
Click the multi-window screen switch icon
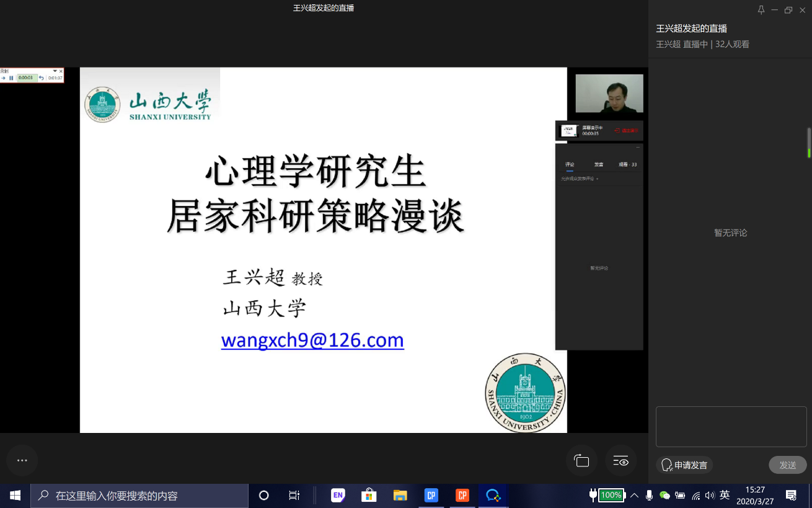pos(581,461)
